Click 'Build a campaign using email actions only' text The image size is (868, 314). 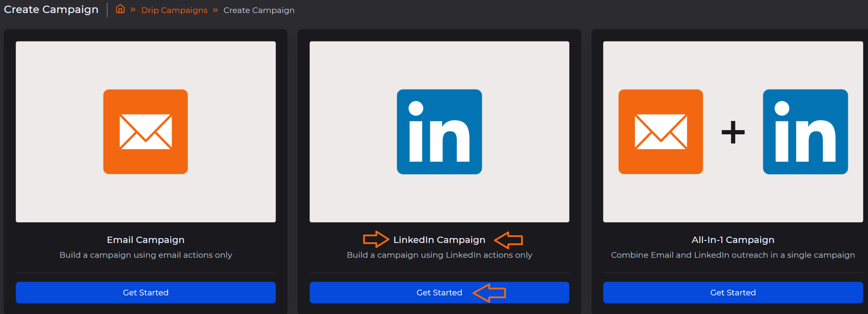pos(146,255)
